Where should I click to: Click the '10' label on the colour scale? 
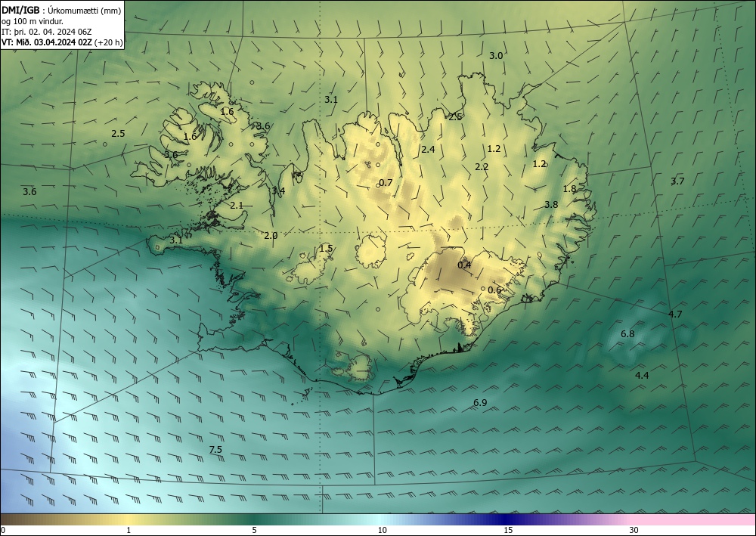(382, 530)
